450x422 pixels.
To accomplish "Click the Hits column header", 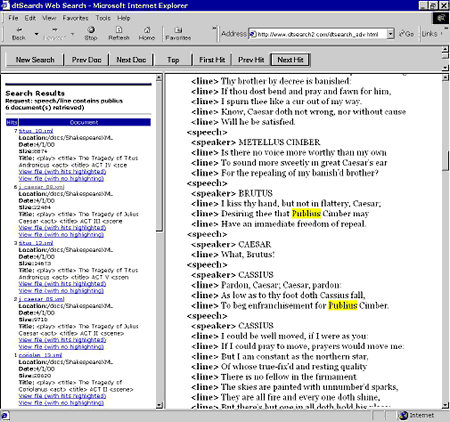I will [12, 122].
